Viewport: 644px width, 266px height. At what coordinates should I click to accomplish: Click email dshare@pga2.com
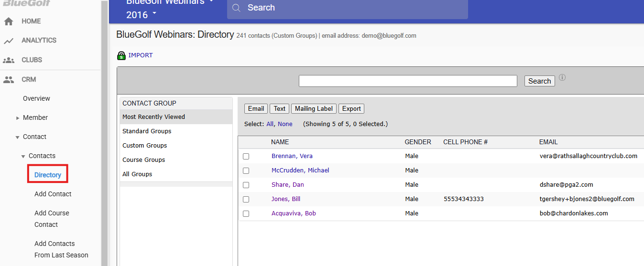(x=566, y=185)
